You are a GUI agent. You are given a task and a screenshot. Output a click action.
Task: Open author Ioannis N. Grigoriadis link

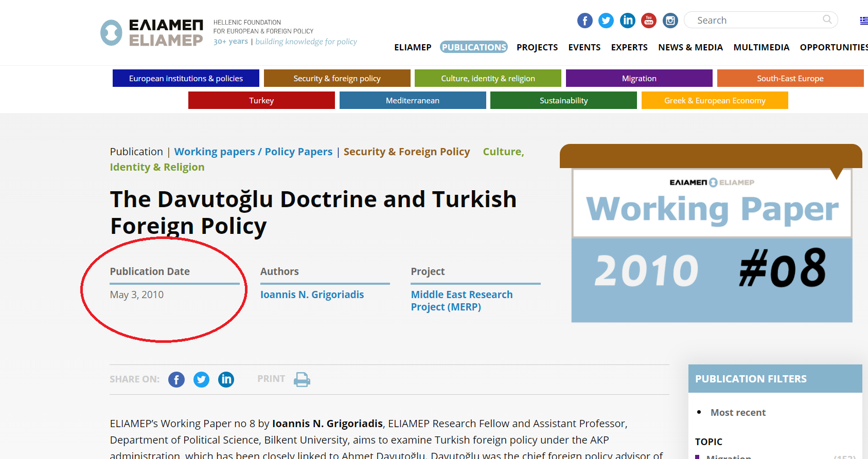click(x=312, y=295)
